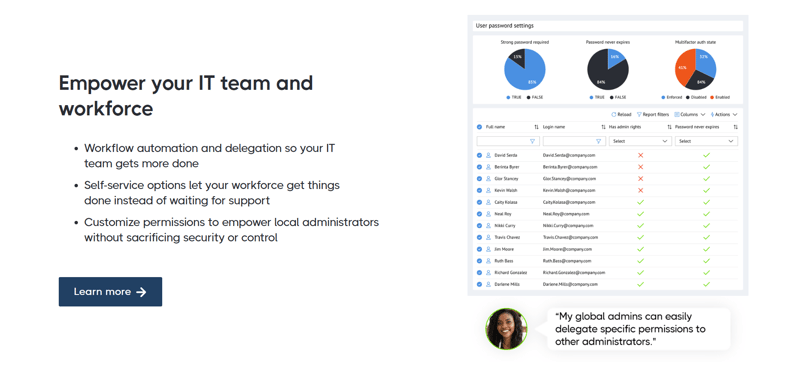Toggle the select-all checkbox beside Full name header
Image resolution: width=800 pixels, height=372 pixels.
(479, 127)
